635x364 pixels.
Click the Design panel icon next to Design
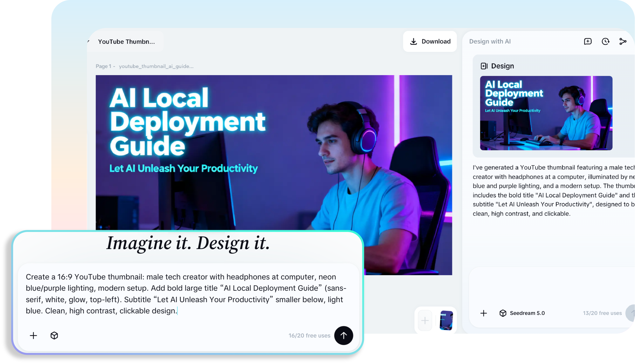click(x=484, y=66)
